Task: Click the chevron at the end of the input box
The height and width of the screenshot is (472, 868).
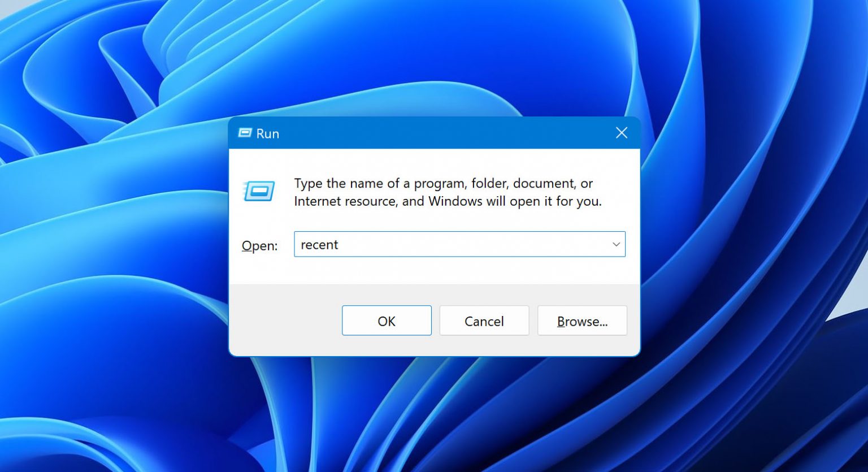Action: 615,244
